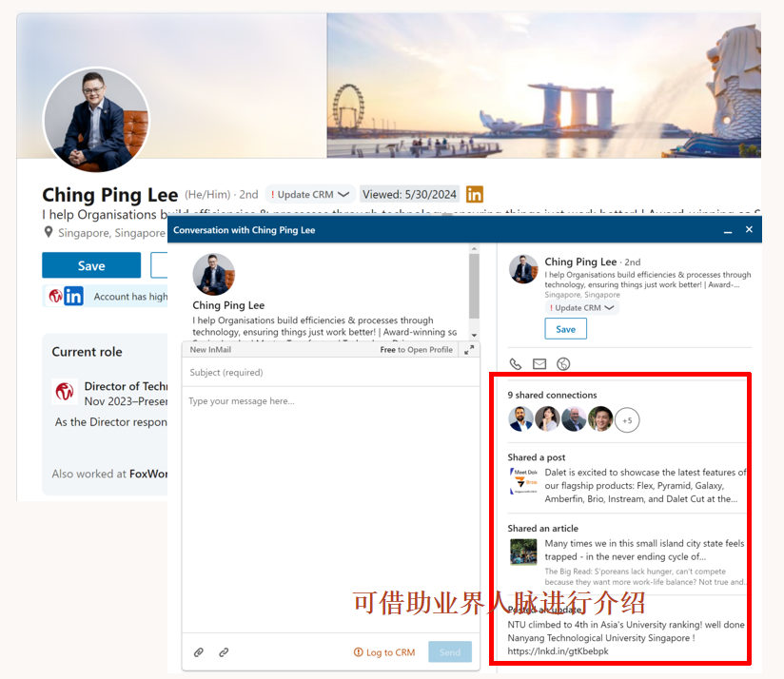Open the website globe icon
The height and width of the screenshot is (679, 784).
(563, 364)
